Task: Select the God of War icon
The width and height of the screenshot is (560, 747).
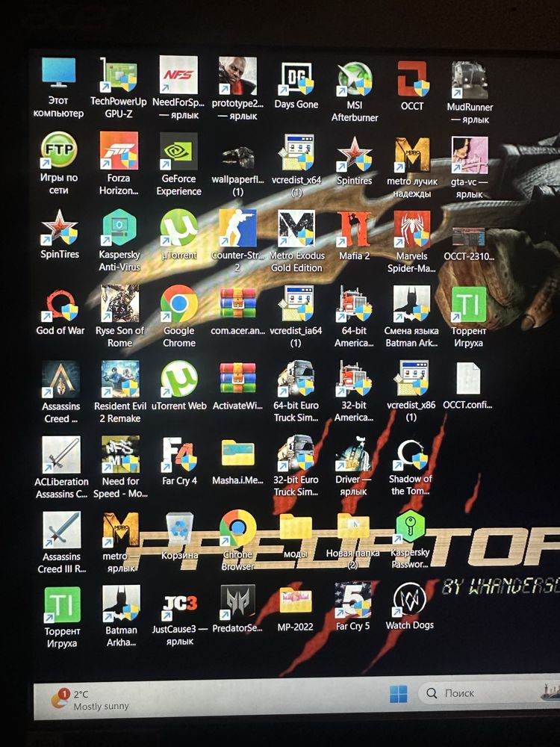Action: (x=60, y=306)
